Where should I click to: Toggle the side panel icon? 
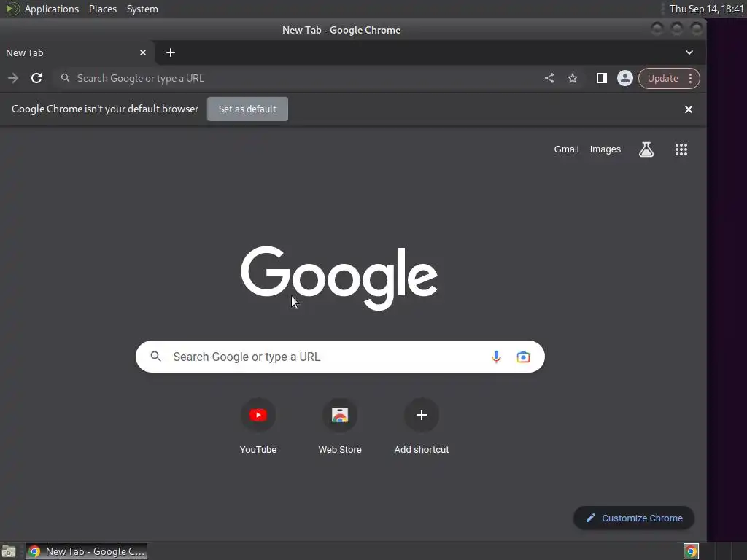click(601, 78)
